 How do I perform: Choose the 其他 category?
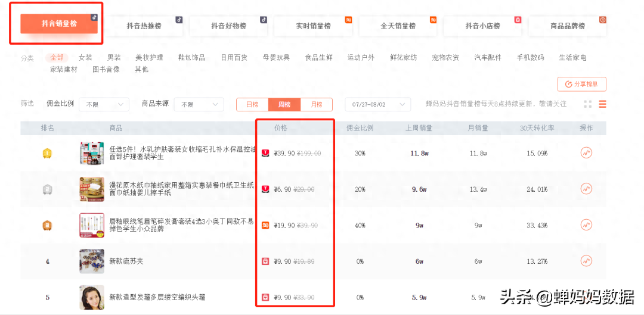[x=141, y=69]
